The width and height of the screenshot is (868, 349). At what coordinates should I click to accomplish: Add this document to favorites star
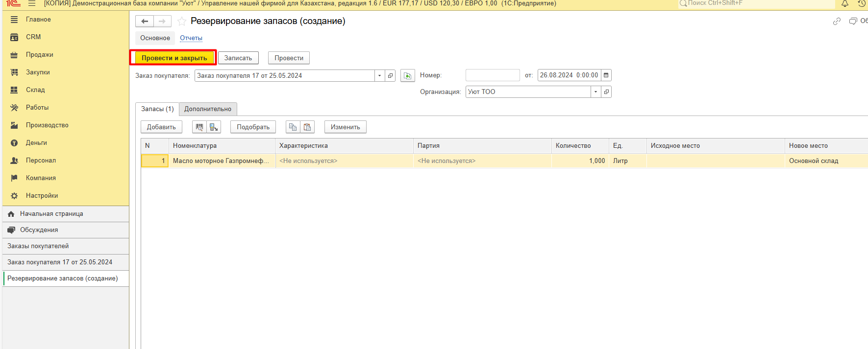(181, 21)
